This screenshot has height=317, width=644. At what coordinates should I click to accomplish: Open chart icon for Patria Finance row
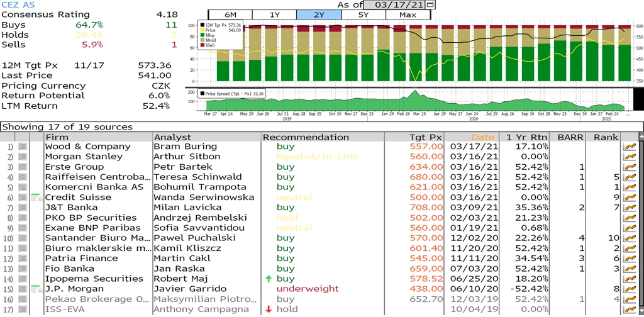pos(629,259)
